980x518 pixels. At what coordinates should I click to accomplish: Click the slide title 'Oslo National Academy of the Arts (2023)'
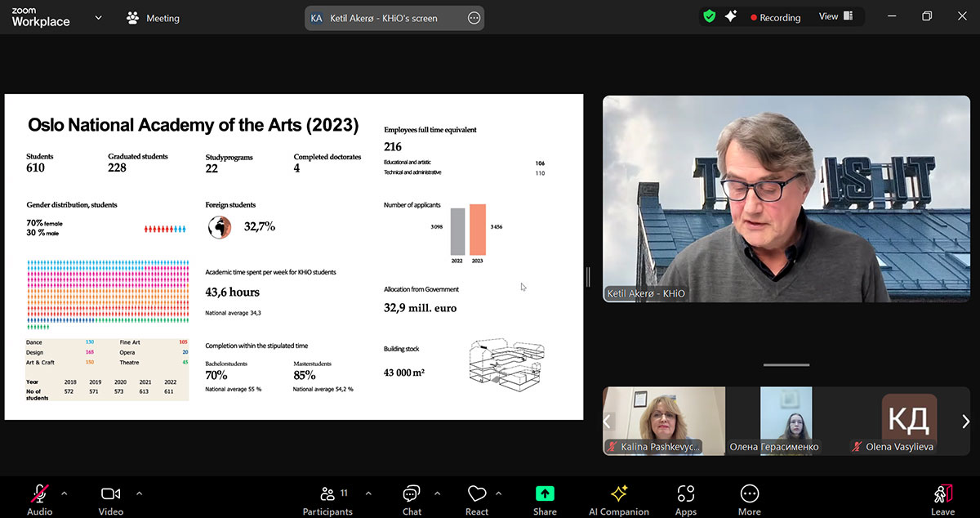193,125
